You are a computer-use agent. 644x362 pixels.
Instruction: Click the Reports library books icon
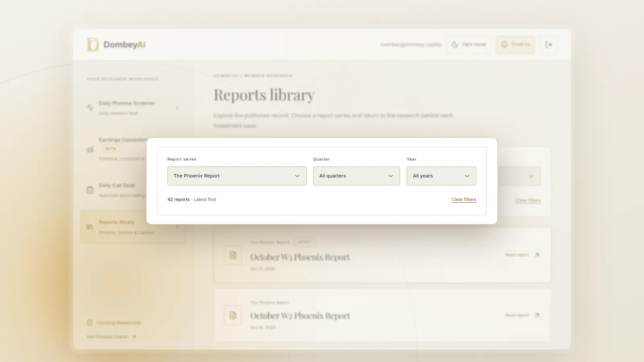(x=90, y=227)
